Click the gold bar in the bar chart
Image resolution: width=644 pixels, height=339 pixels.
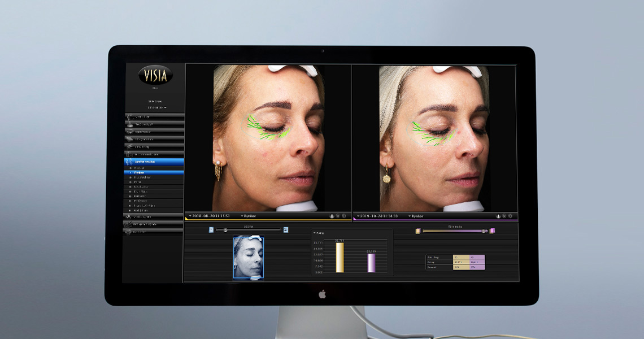pos(340,257)
